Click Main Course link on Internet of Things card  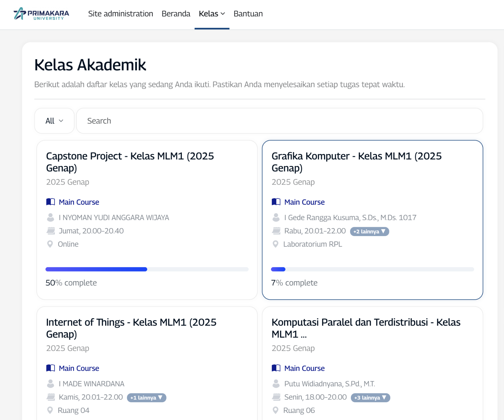[x=79, y=368]
